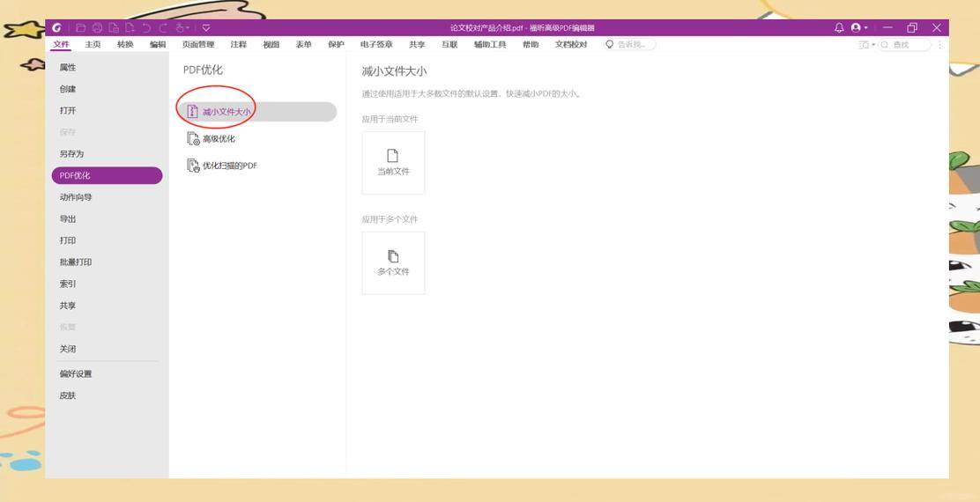Switch to the 互联 tab
Image resolution: width=980 pixels, height=502 pixels.
[x=449, y=44]
